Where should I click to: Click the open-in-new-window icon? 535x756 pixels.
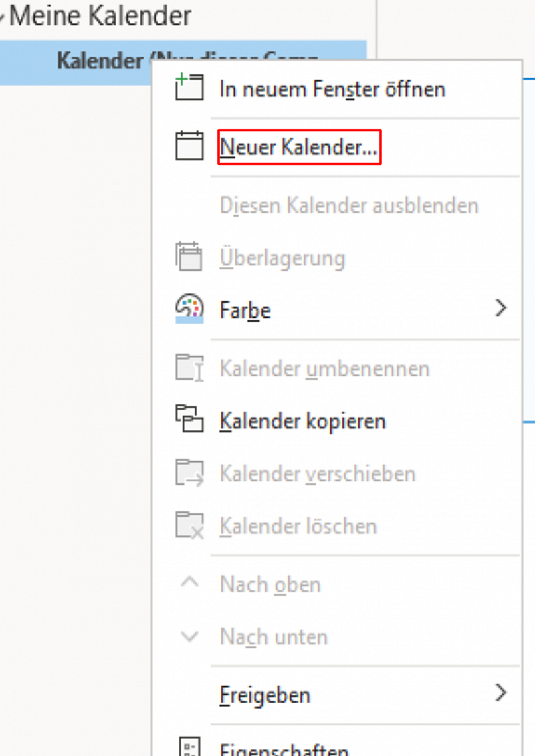point(189,88)
